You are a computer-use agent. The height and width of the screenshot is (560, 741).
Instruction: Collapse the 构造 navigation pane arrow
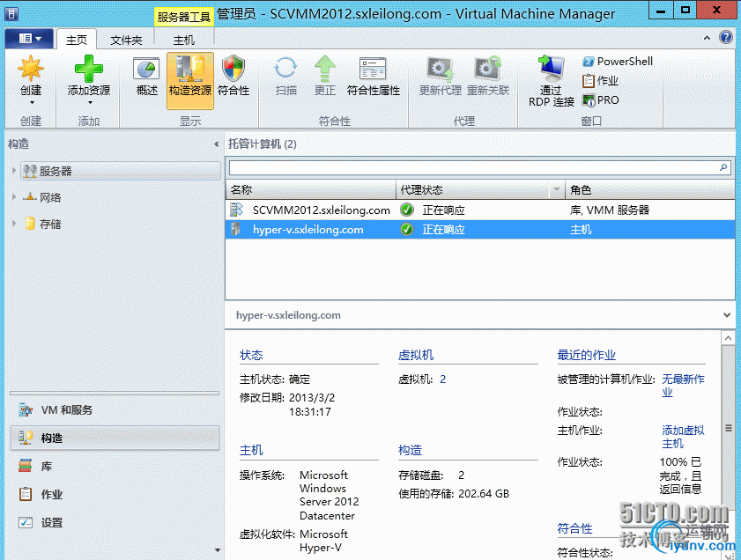click(216, 144)
